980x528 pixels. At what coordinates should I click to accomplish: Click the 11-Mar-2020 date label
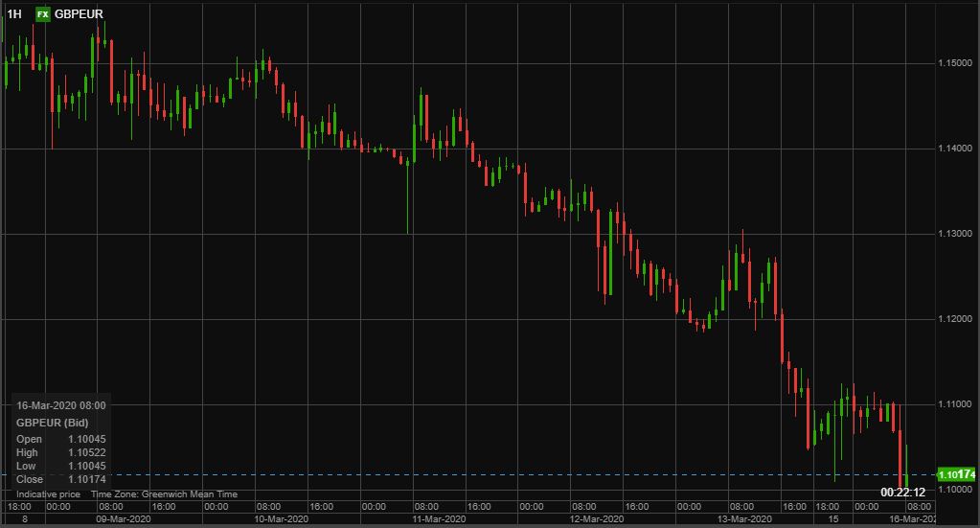point(439,519)
